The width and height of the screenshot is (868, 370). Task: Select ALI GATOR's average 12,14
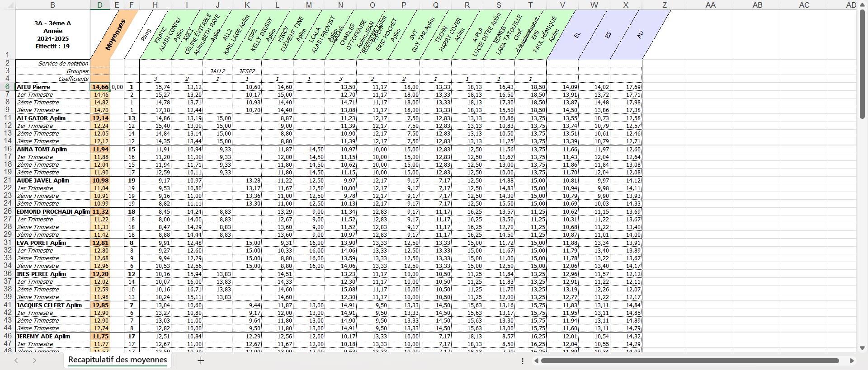click(x=100, y=118)
